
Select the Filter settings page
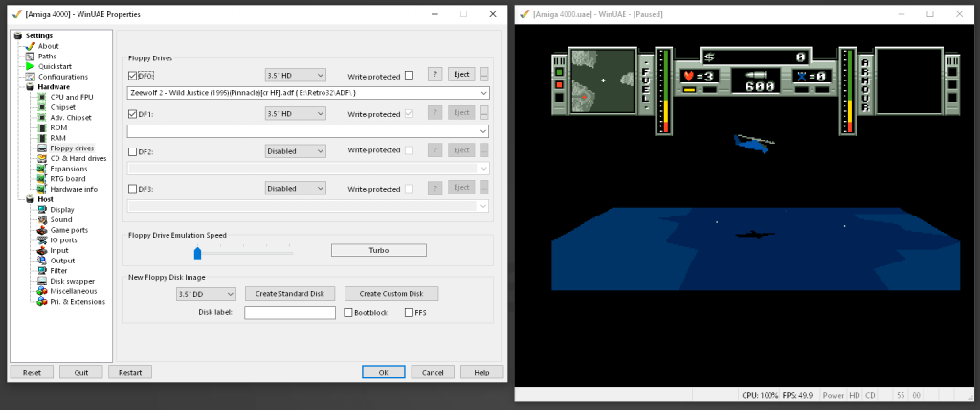[x=58, y=271]
